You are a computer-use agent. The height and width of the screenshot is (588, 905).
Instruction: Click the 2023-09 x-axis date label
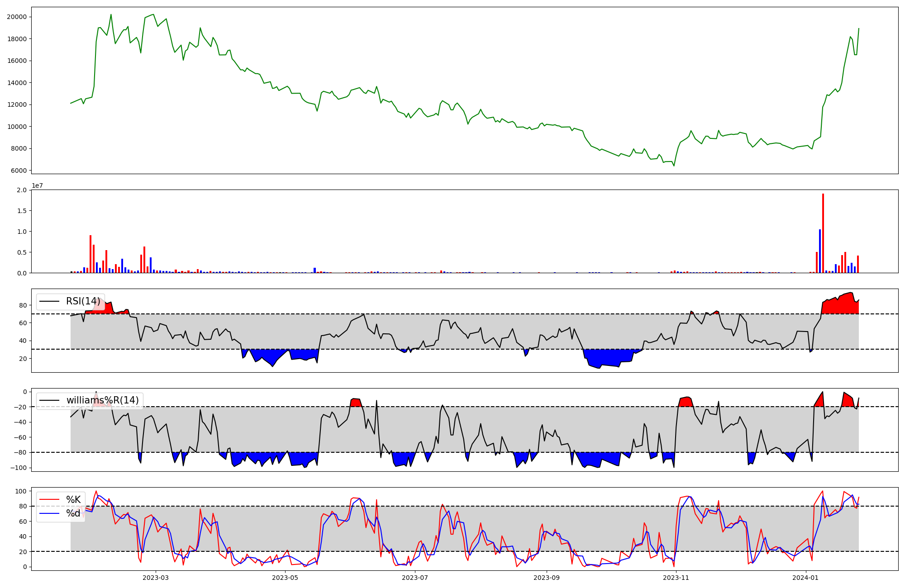point(547,578)
